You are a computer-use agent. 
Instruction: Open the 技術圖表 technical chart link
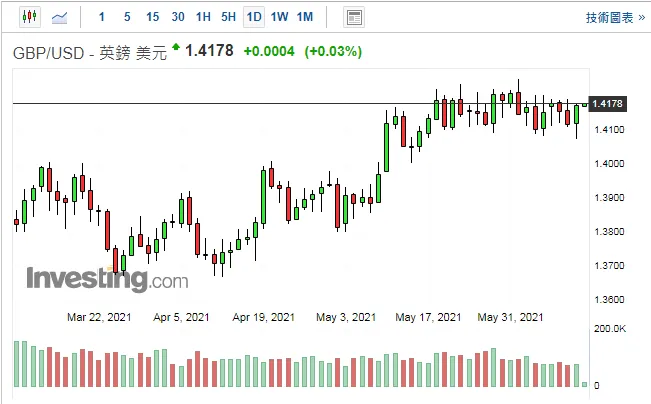615,17
